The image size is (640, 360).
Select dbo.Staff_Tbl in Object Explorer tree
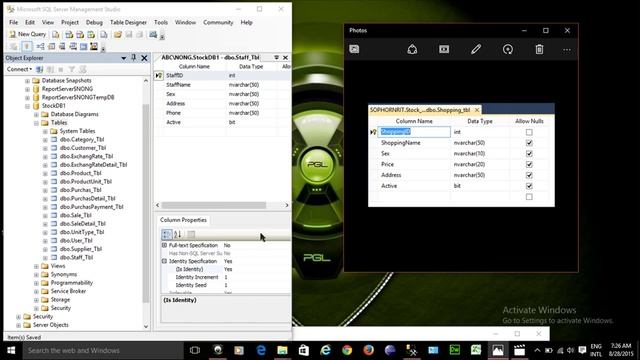click(x=76, y=258)
